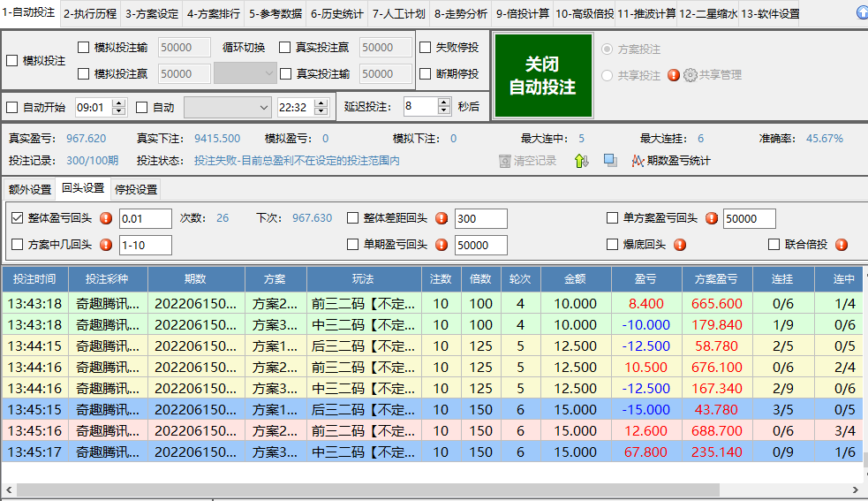Click info icon next to 联合倍投
The width and height of the screenshot is (868, 501).
pyautogui.click(x=842, y=245)
